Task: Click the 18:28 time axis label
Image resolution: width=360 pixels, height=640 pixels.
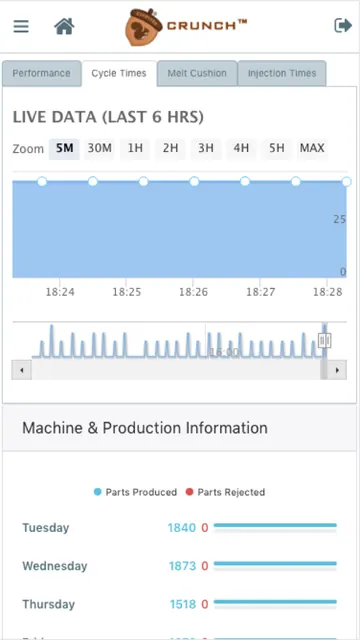Action: coord(328,292)
